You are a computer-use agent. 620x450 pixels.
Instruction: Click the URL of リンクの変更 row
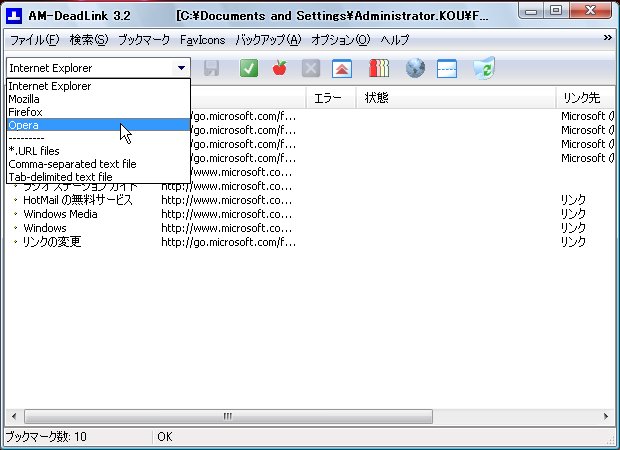(229, 242)
